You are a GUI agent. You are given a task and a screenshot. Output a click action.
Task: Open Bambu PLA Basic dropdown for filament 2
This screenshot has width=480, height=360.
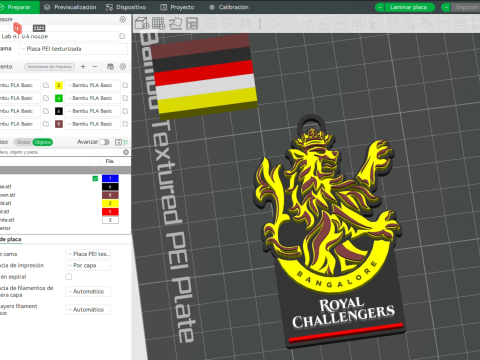pos(92,85)
